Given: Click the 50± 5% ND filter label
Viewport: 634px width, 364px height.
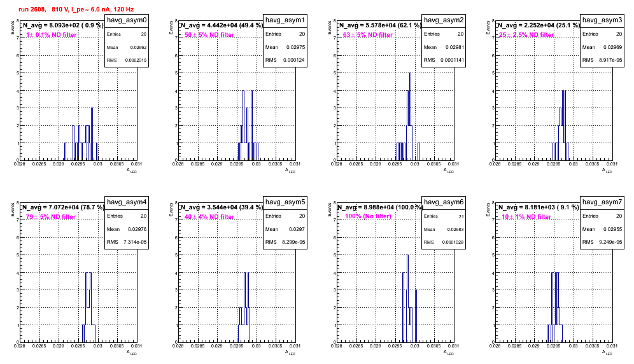Looking at the screenshot, I should [209, 35].
